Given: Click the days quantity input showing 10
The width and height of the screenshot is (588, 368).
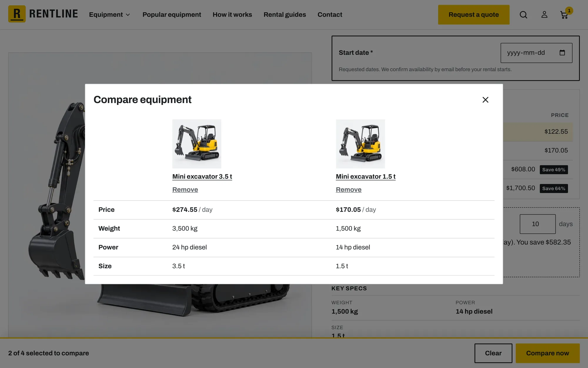Looking at the screenshot, I should pos(537,224).
